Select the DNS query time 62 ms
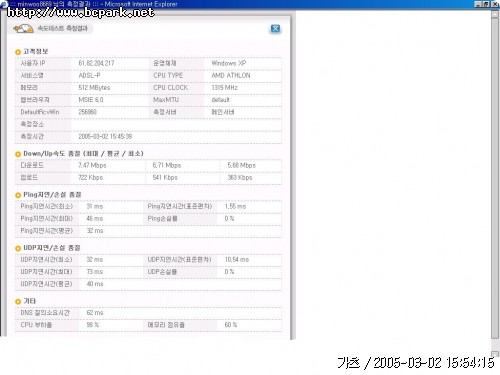Image resolution: width=500 pixels, height=375 pixels. (95, 313)
